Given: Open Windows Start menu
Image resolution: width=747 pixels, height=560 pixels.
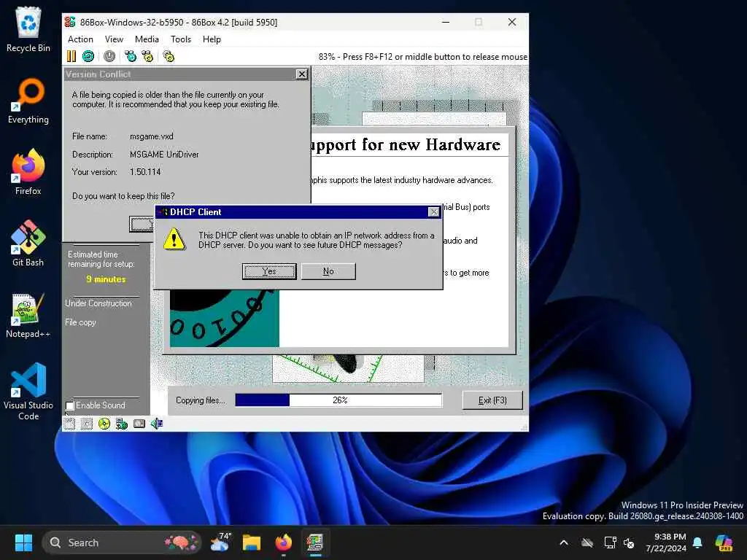Looking at the screenshot, I should coord(23,542).
